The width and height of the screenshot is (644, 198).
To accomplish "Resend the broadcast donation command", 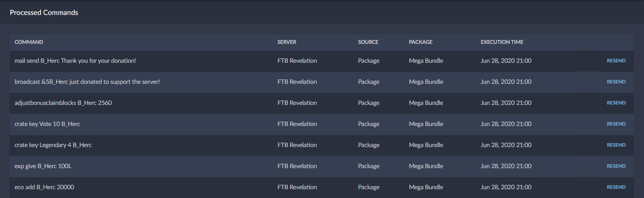I will [616, 82].
